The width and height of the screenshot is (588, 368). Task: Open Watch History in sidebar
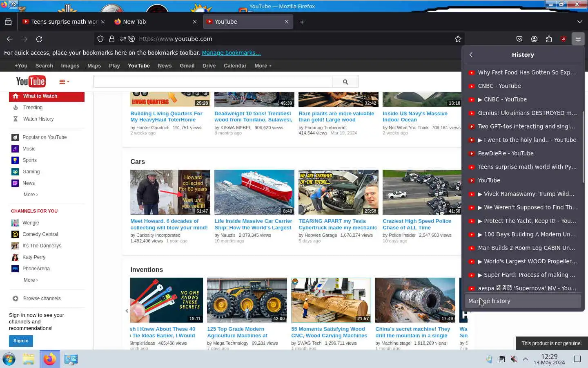(38, 119)
